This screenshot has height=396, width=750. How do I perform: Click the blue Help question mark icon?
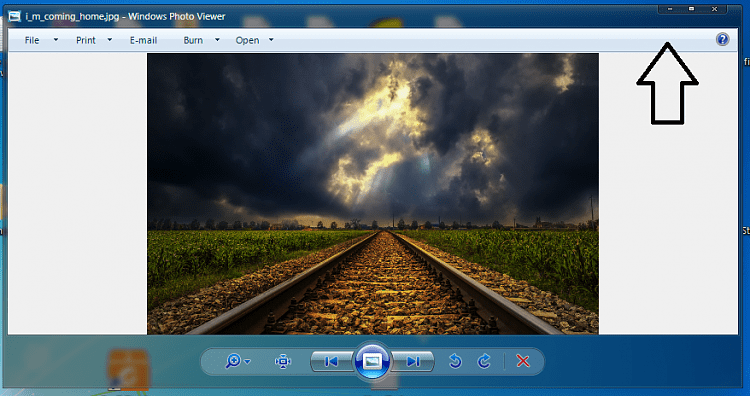722,39
